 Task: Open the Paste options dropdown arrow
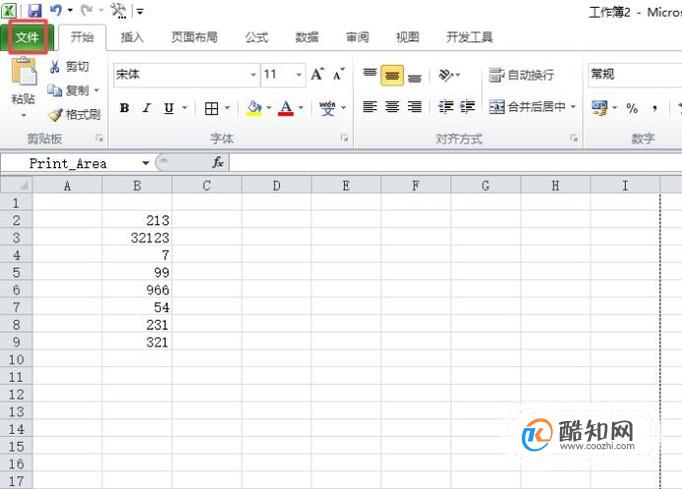coord(23,115)
